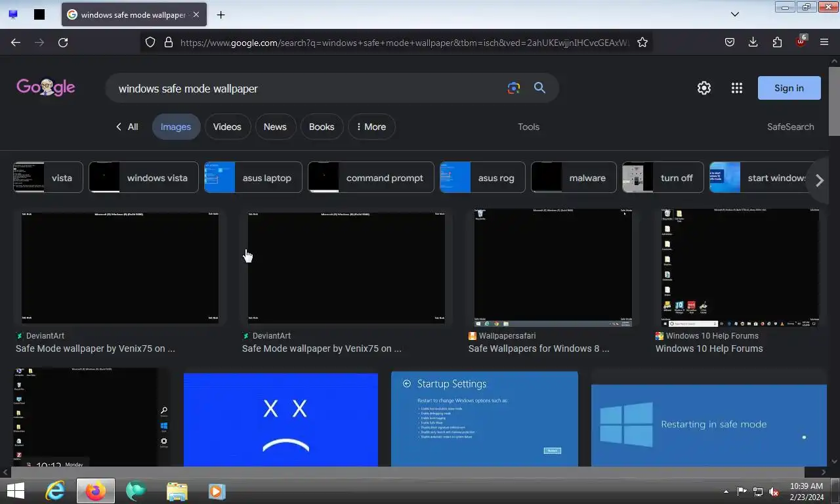Screen dimensions: 840x504
Task: Open the Firefox hamburger menu
Action: click(824, 42)
